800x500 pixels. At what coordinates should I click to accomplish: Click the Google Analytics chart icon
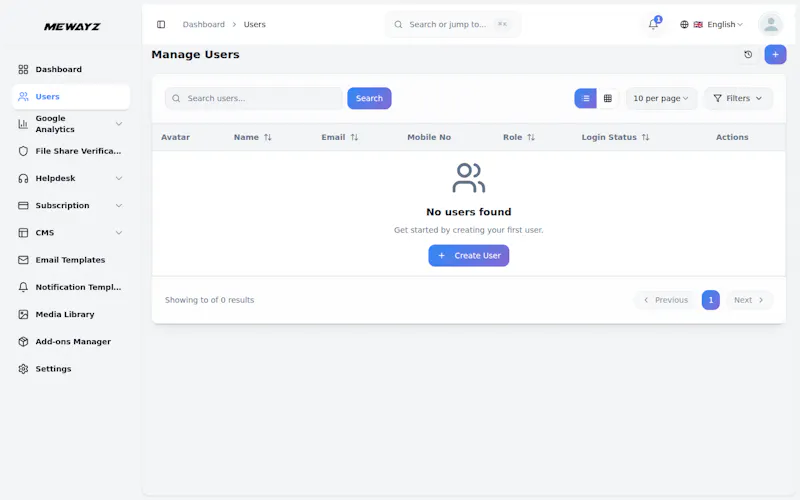(23, 124)
